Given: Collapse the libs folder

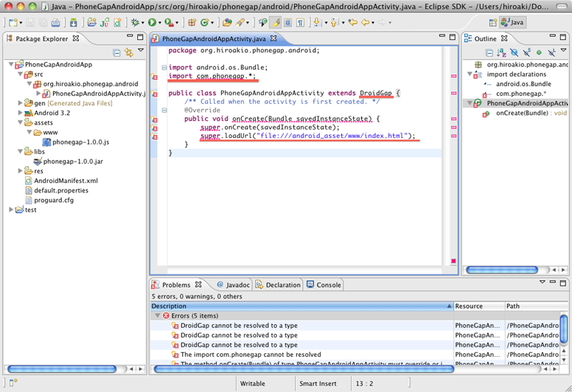Looking at the screenshot, I should [x=21, y=152].
